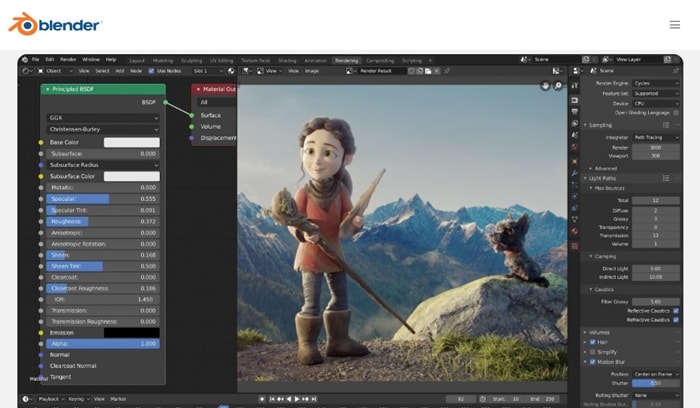Toggle the Reflective Caustics checkbox

tap(676, 311)
